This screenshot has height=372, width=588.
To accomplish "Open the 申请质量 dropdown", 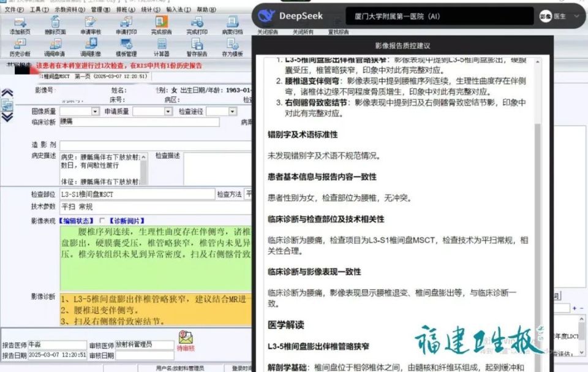I will click(168, 112).
